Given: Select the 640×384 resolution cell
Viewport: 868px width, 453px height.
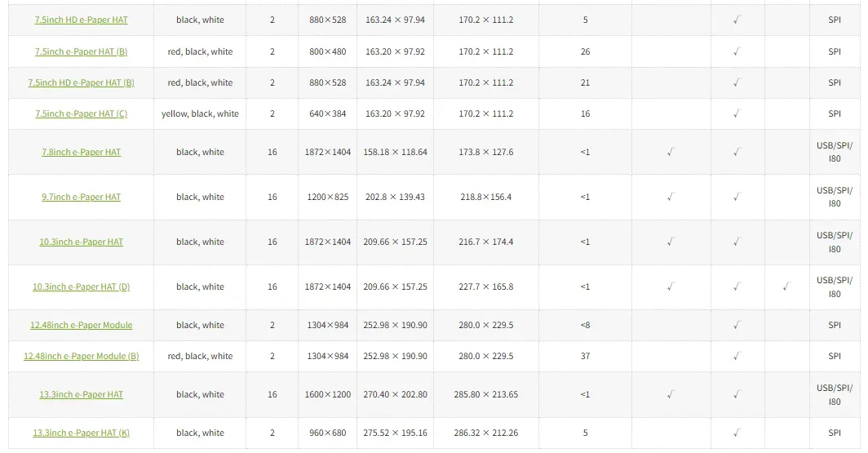Looking at the screenshot, I should coord(327,113).
